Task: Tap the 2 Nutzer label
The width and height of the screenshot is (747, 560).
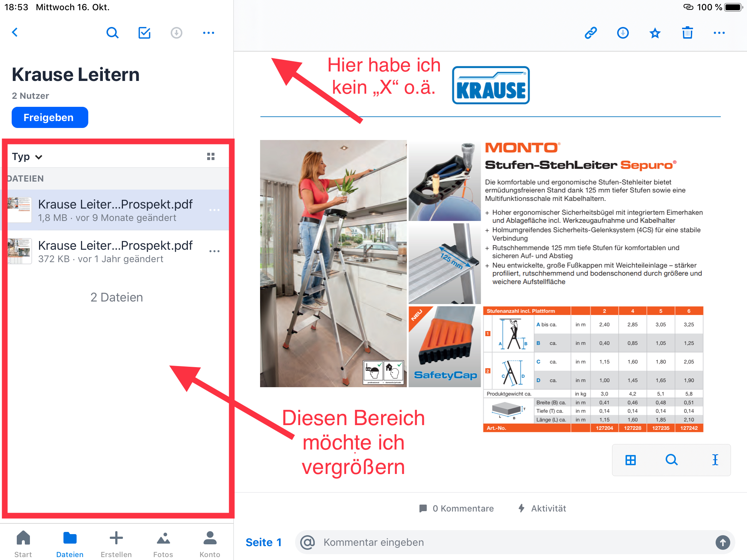Action: coord(30,96)
